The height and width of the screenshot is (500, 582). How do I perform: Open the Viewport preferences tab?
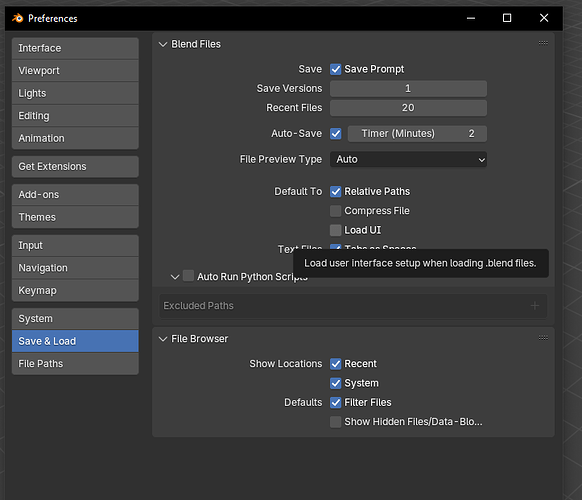(75, 71)
